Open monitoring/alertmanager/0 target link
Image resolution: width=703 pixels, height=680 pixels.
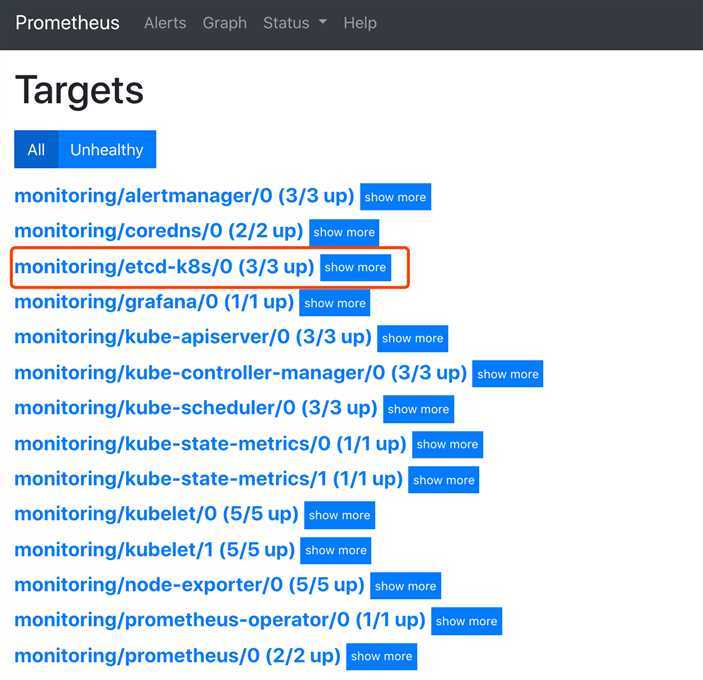[x=184, y=196]
